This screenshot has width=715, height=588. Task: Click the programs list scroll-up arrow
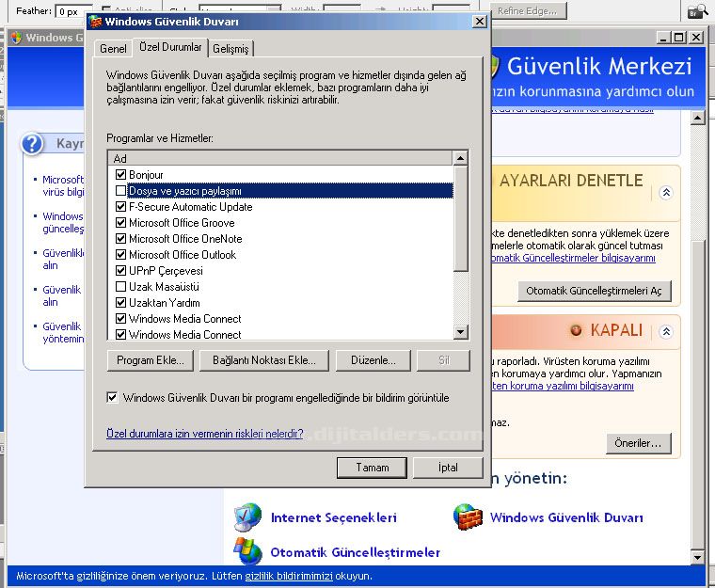(x=461, y=158)
